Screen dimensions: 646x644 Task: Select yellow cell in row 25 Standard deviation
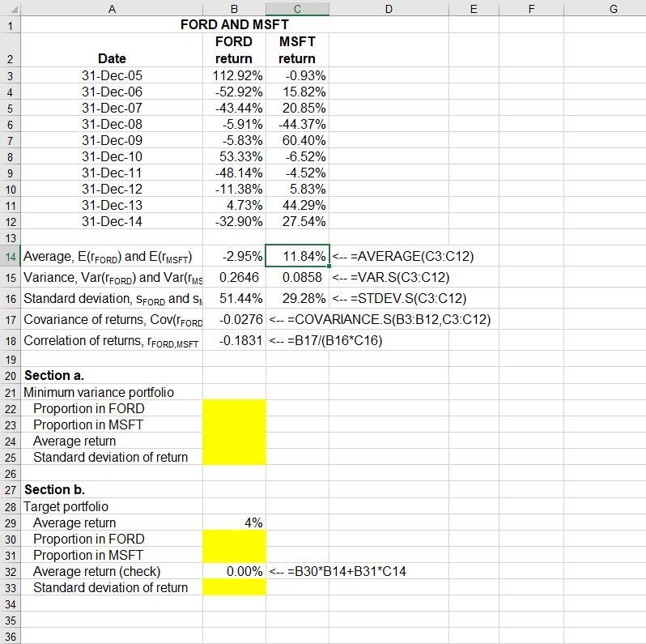(234, 457)
